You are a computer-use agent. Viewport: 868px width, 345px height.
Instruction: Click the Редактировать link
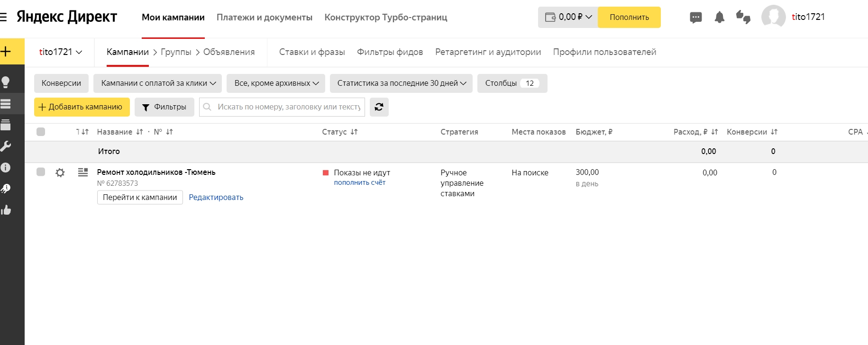[216, 198]
